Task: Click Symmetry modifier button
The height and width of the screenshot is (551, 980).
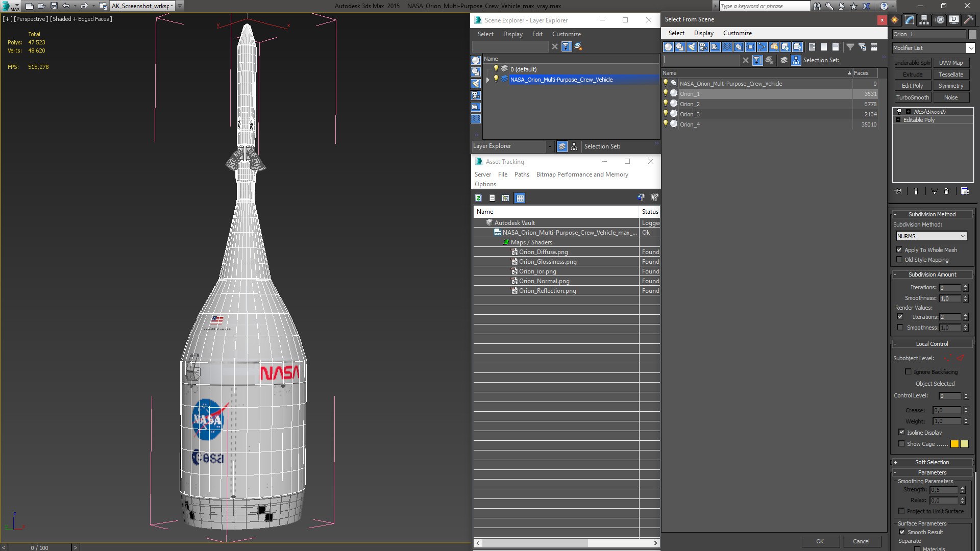Action: pos(951,86)
